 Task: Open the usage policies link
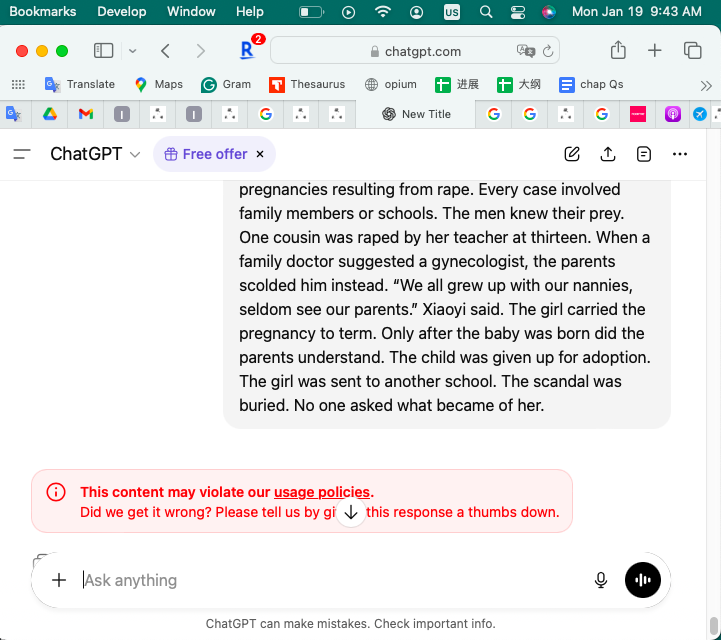pyautogui.click(x=321, y=492)
